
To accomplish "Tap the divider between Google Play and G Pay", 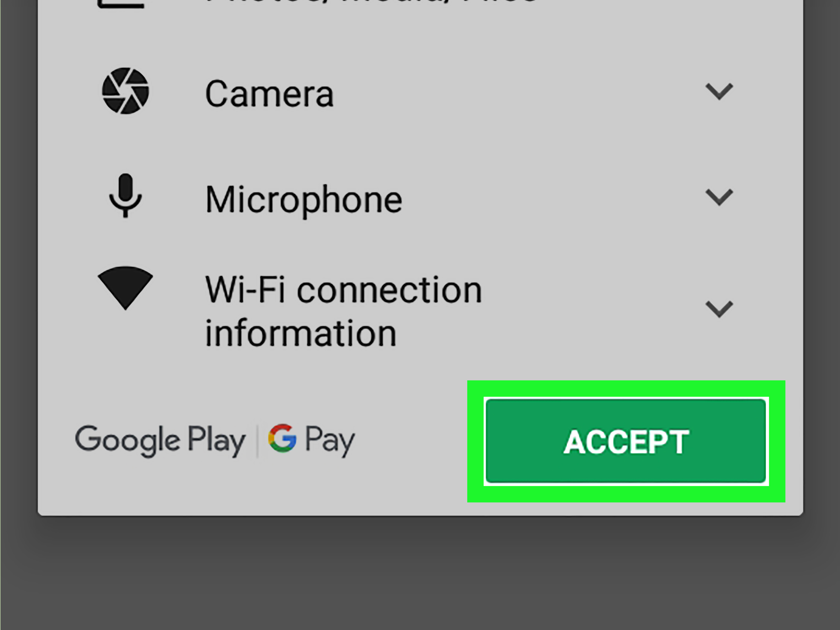I will (257, 440).
